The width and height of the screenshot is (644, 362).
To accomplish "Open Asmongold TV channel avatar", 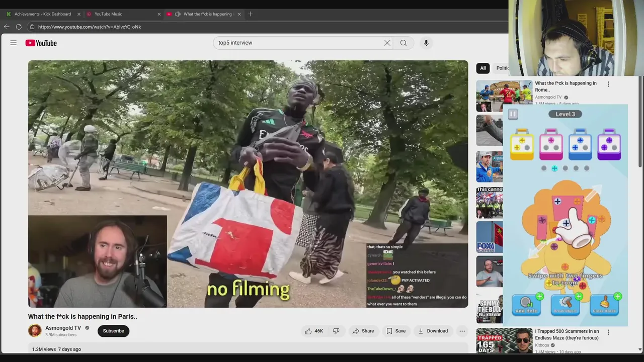I will [x=35, y=331].
